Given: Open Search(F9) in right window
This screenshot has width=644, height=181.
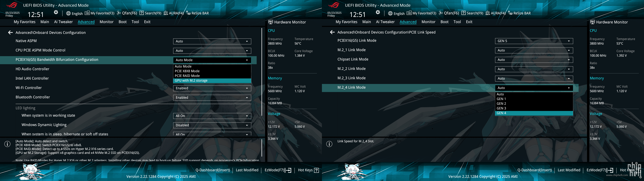Looking at the screenshot, I should pyautogui.click(x=472, y=13).
